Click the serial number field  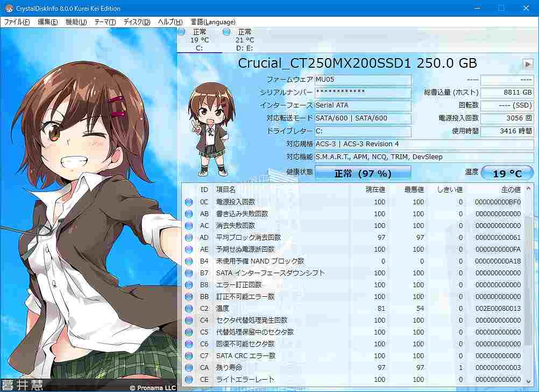coord(363,92)
